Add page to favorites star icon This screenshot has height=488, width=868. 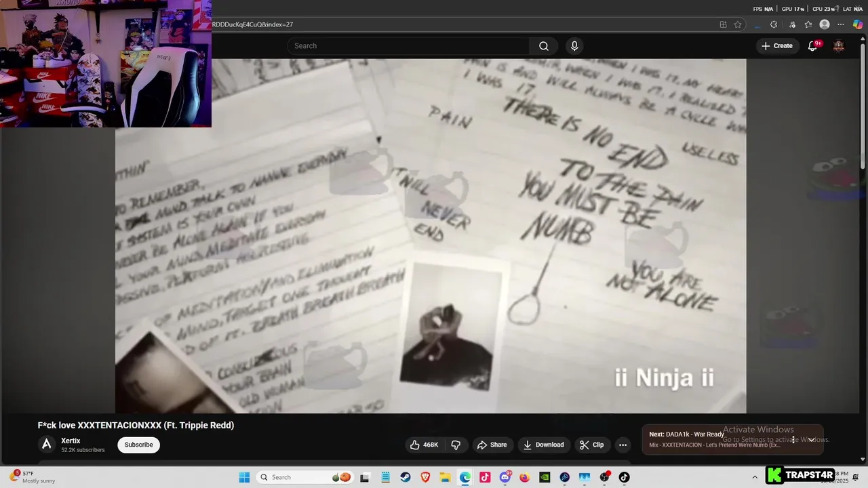click(738, 24)
